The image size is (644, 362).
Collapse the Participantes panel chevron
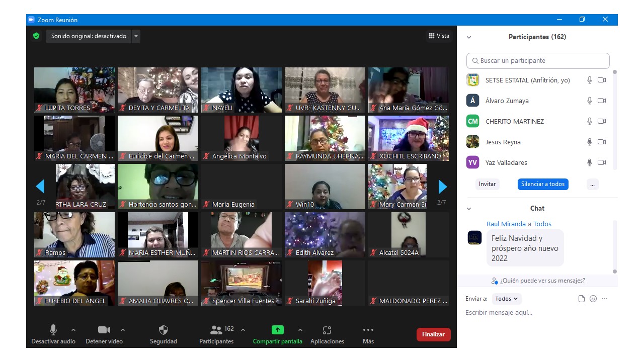[x=469, y=37]
